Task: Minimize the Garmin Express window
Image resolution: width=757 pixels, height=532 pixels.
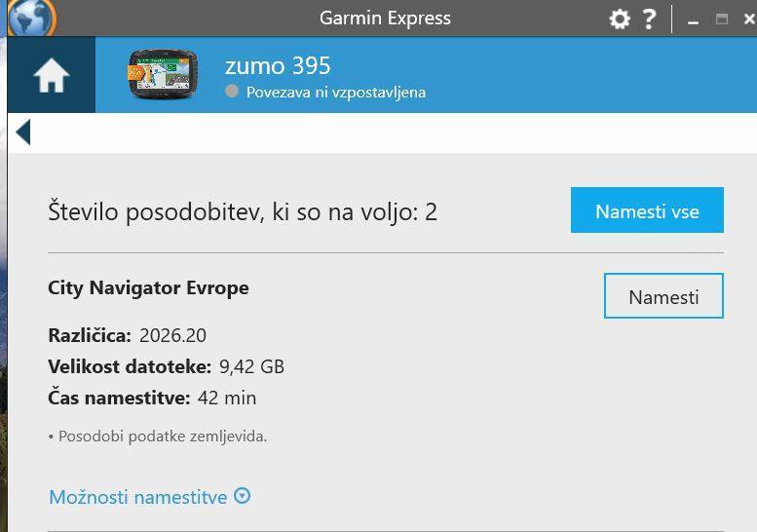Action: coord(694,20)
